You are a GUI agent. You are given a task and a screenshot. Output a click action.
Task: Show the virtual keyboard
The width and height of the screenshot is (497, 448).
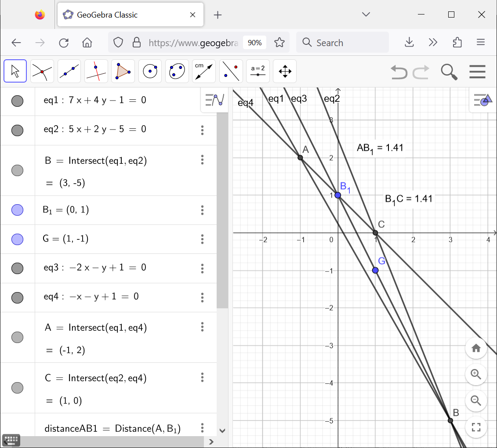point(11,440)
